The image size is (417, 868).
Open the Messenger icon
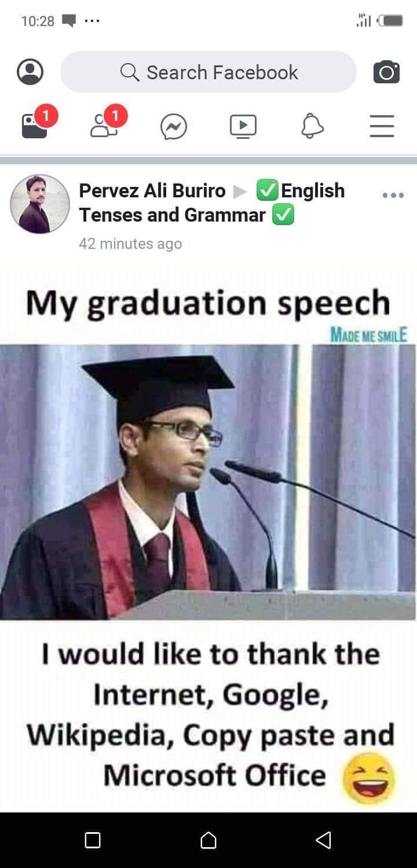174,127
